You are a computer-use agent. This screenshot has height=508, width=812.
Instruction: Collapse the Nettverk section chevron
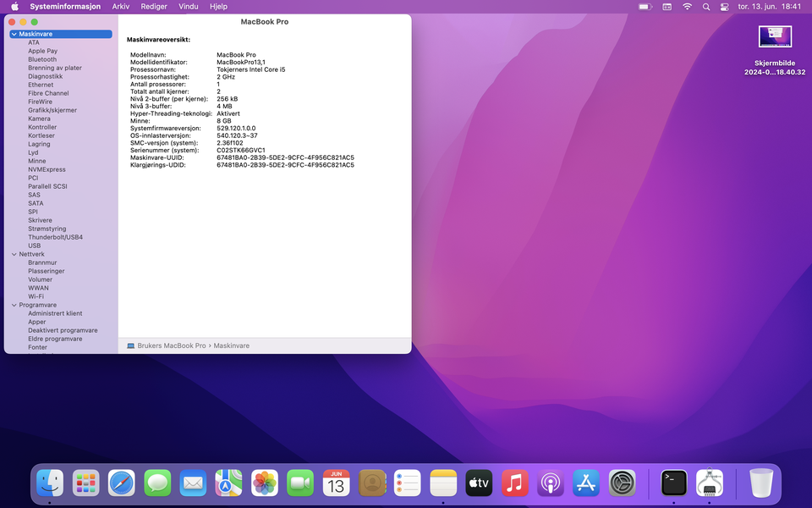coord(14,254)
